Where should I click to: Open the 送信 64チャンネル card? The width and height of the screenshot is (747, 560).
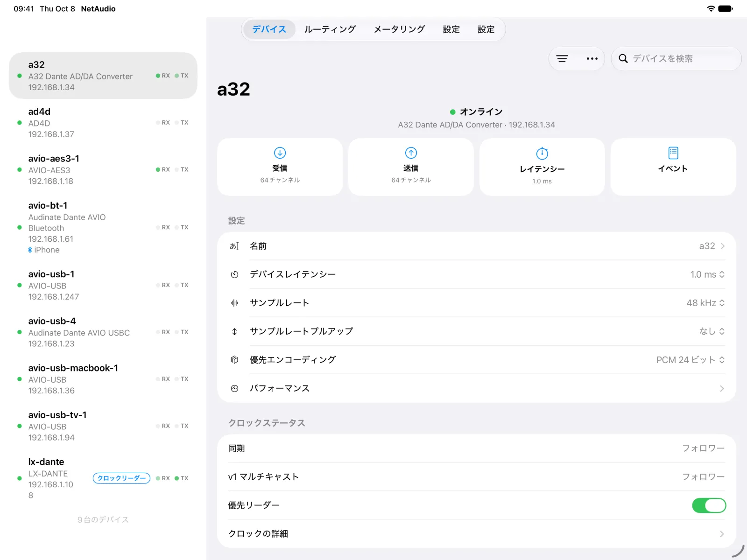411,167
